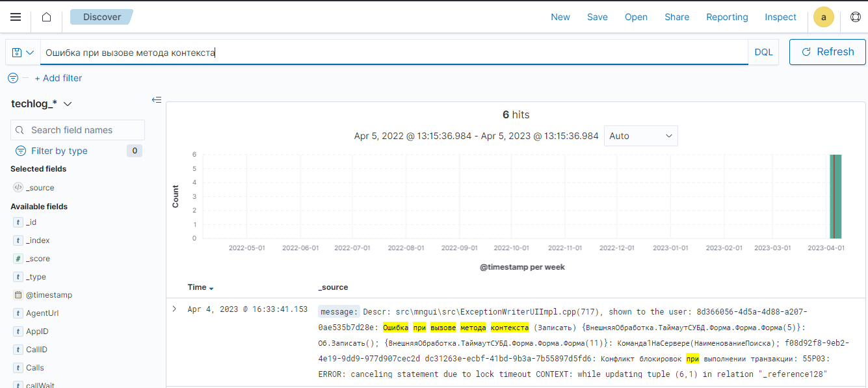Click the Add filter link
The height and width of the screenshot is (388, 868).
(59, 78)
